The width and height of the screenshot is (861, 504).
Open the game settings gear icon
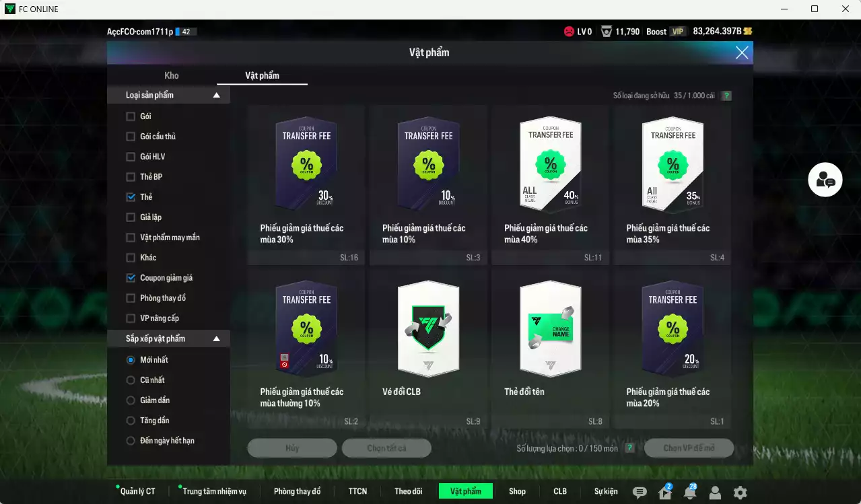739,493
